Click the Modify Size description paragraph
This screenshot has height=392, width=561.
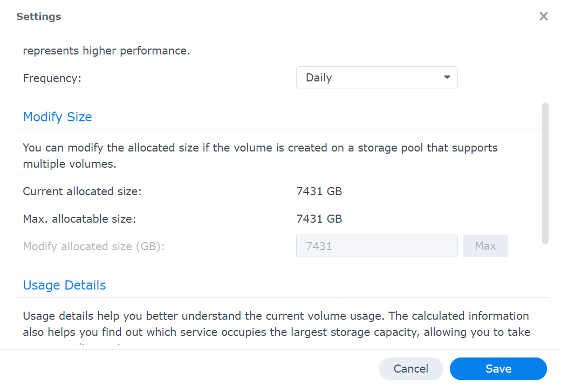pos(260,156)
